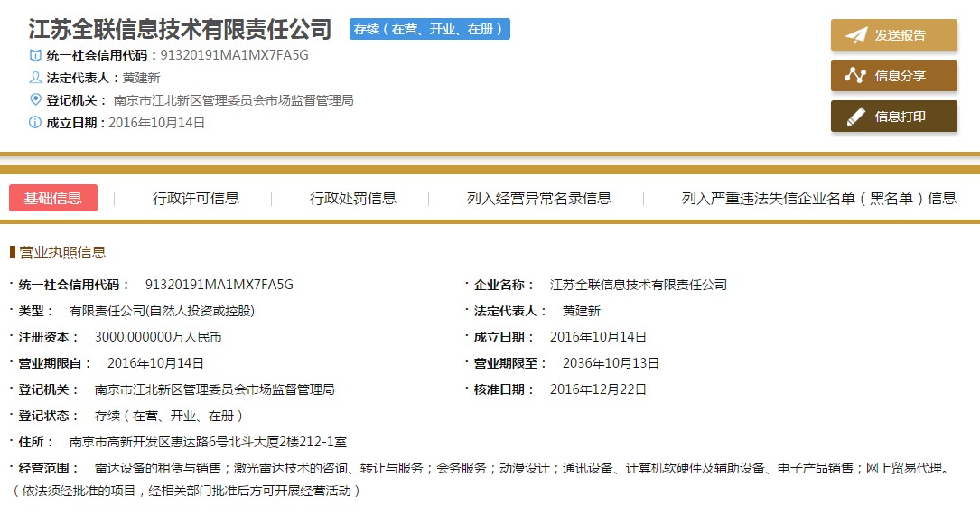Click the icon beside the header 统一社会信用代码
This screenshot has height=515, width=980.
click(x=35, y=55)
